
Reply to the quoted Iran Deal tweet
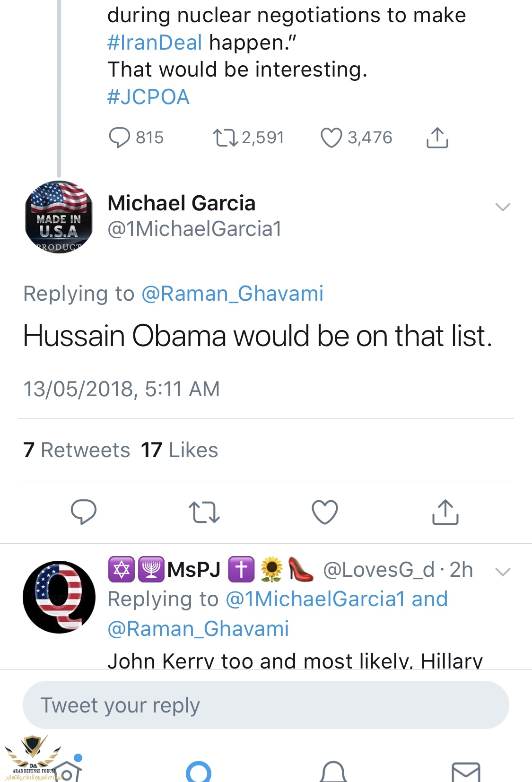pyautogui.click(x=120, y=138)
